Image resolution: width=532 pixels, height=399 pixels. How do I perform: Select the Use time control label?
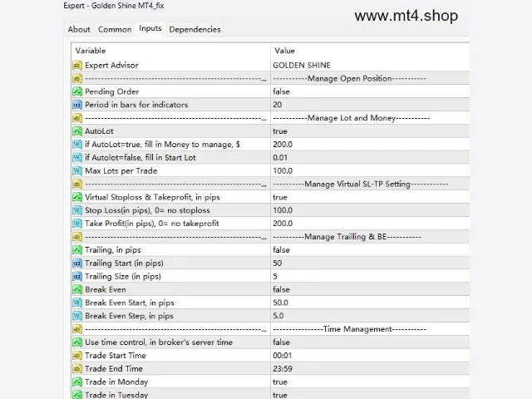(x=159, y=342)
